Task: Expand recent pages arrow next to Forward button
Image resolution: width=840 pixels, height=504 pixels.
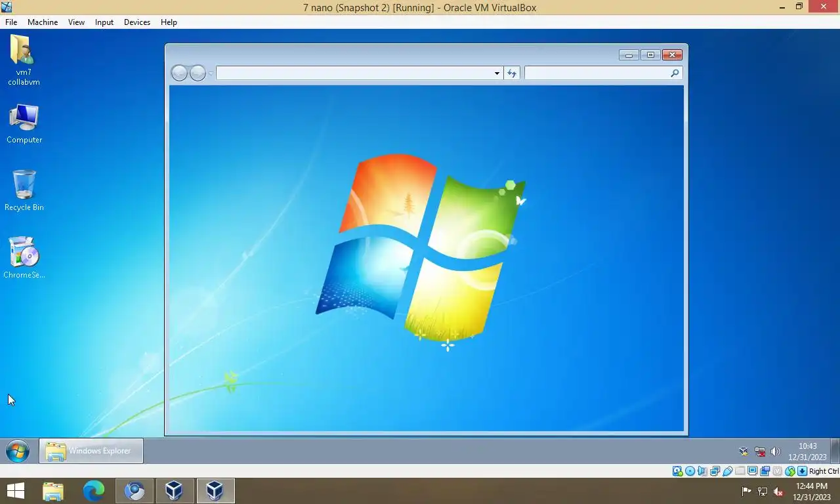Action: [x=211, y=73]
